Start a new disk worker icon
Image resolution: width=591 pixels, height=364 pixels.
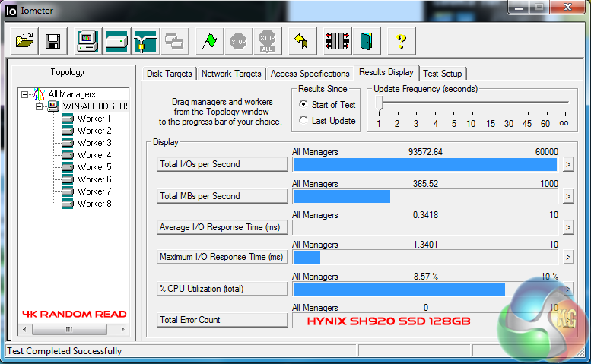click(x=117, y=40)
